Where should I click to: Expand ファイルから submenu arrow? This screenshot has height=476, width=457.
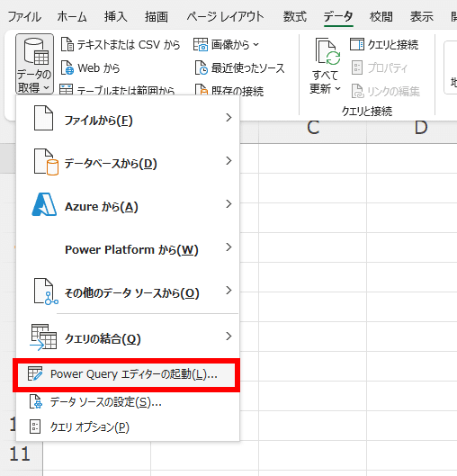tap(228, 118)
